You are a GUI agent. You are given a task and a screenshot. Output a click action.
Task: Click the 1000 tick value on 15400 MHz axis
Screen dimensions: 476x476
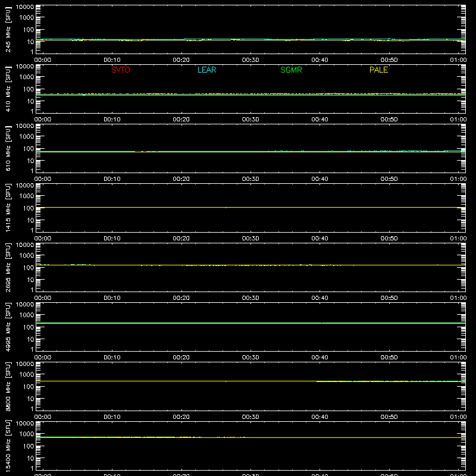(x=27, y=434)
